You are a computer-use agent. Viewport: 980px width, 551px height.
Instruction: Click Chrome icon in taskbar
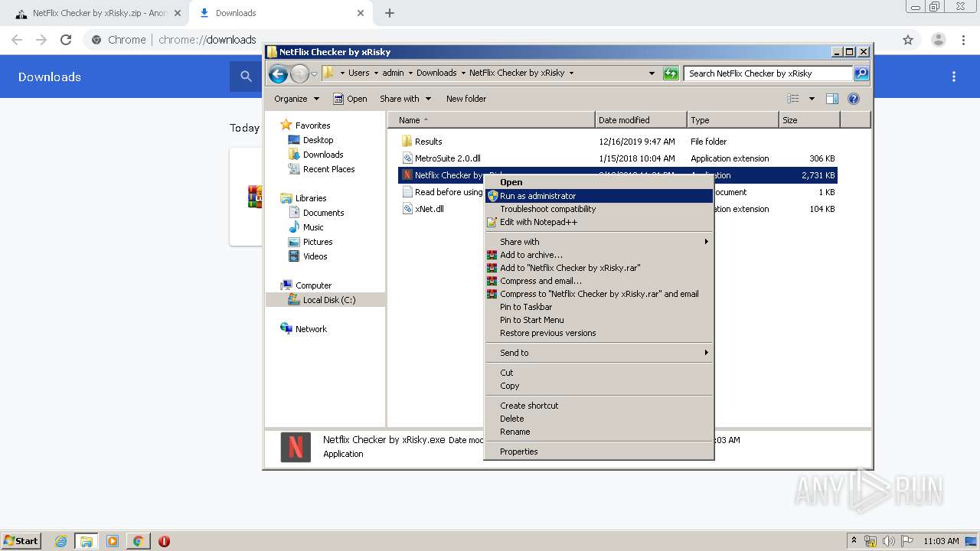point(138,541)
